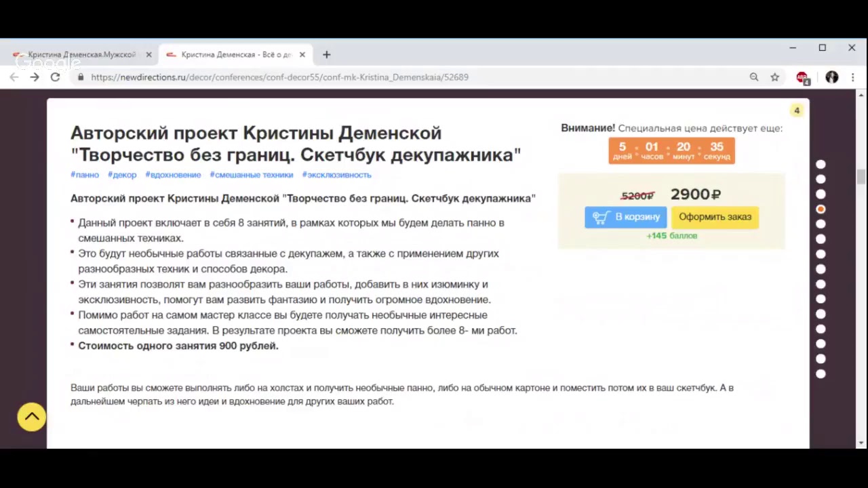Click the heading 'Авторский проект Кристины Деменской'

256,133
